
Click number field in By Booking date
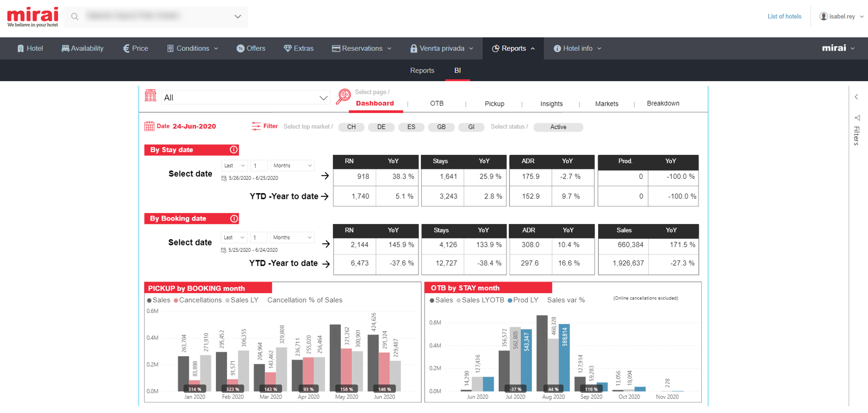click(259, 238)
